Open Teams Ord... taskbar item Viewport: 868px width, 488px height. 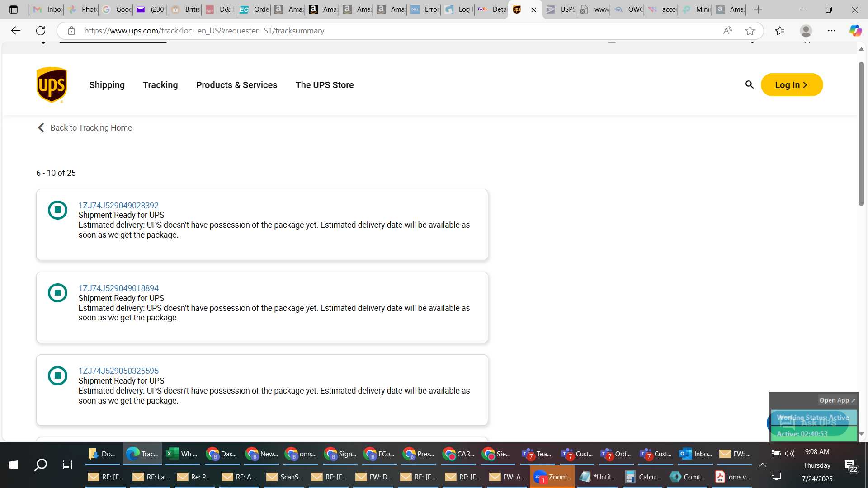616,454
